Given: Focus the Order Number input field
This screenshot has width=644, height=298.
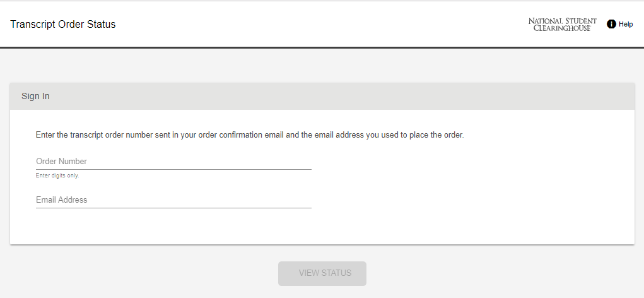Looking at the screenshot, I should [173, 161].
